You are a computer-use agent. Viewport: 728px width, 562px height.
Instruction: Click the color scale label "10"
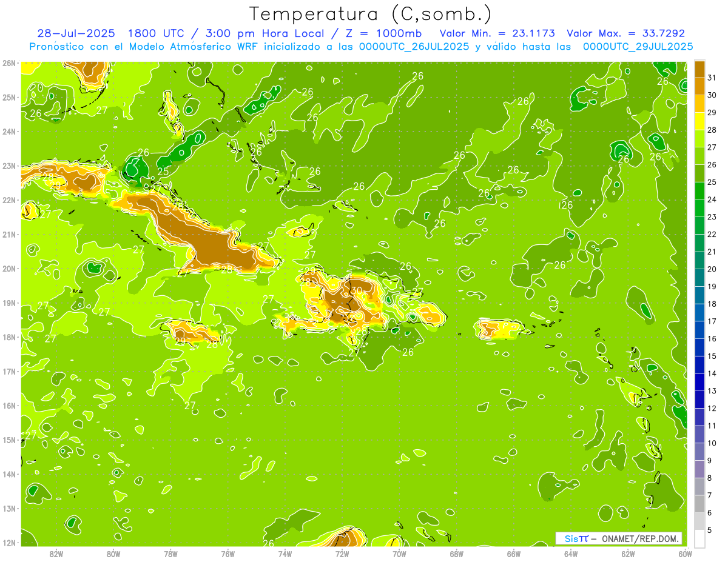click(x=712, y=443)
